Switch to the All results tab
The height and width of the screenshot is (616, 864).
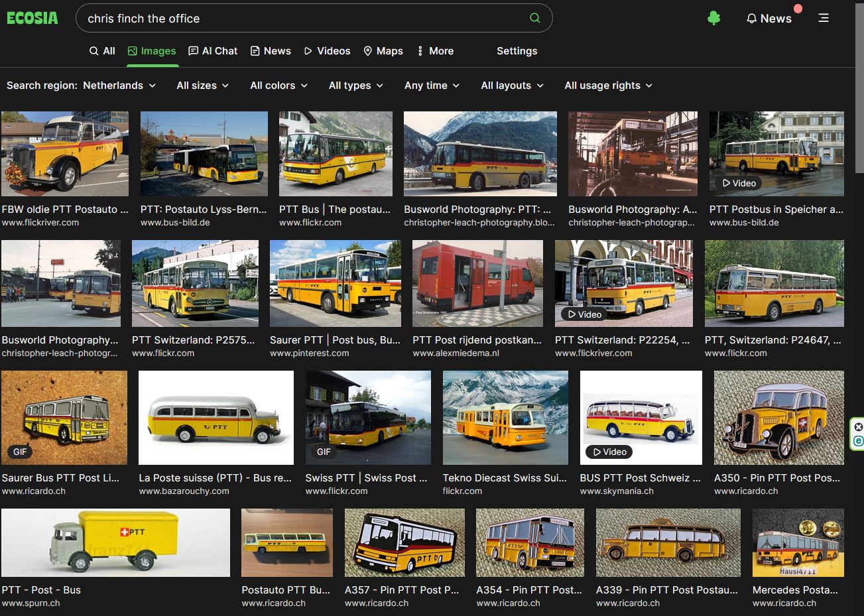tap(103, 51)
